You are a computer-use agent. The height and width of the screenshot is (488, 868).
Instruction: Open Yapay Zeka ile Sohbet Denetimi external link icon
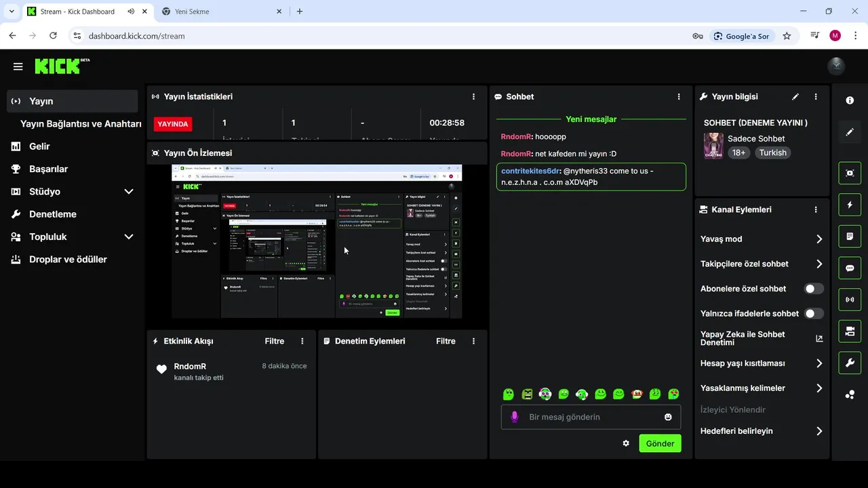(819, 338)
